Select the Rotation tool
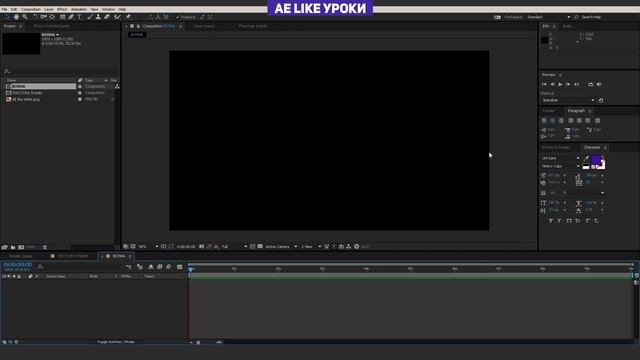 [36, 17]
